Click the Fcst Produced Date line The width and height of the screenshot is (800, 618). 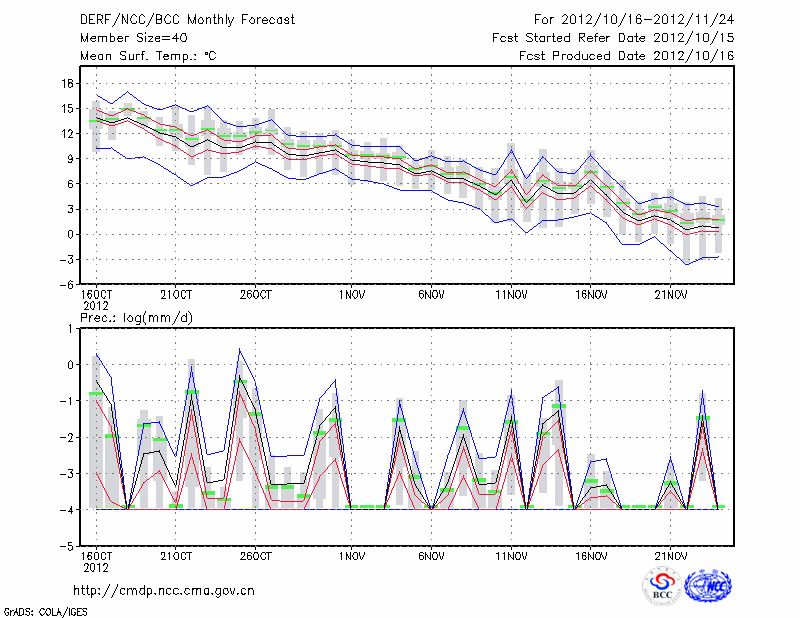[626, 56]
